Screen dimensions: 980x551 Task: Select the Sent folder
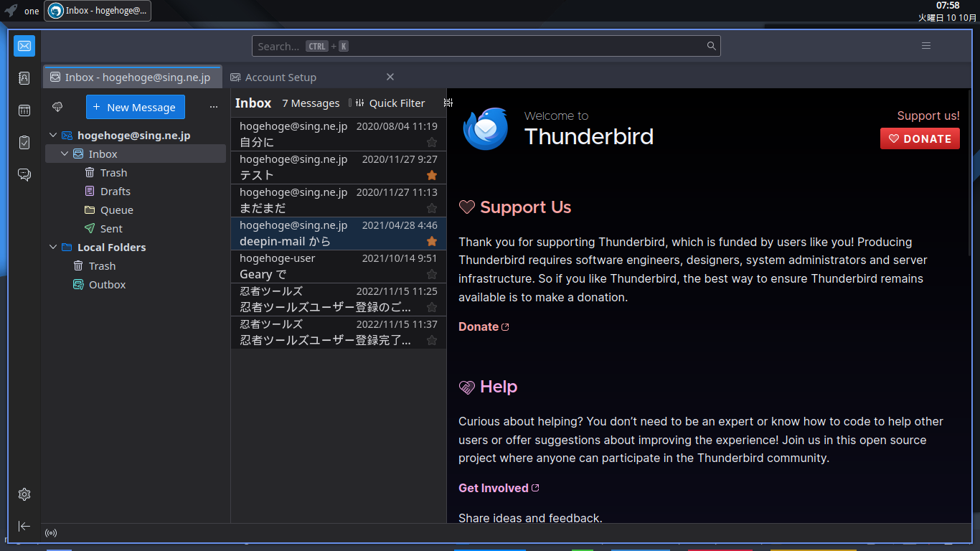[x=136, y=228]
